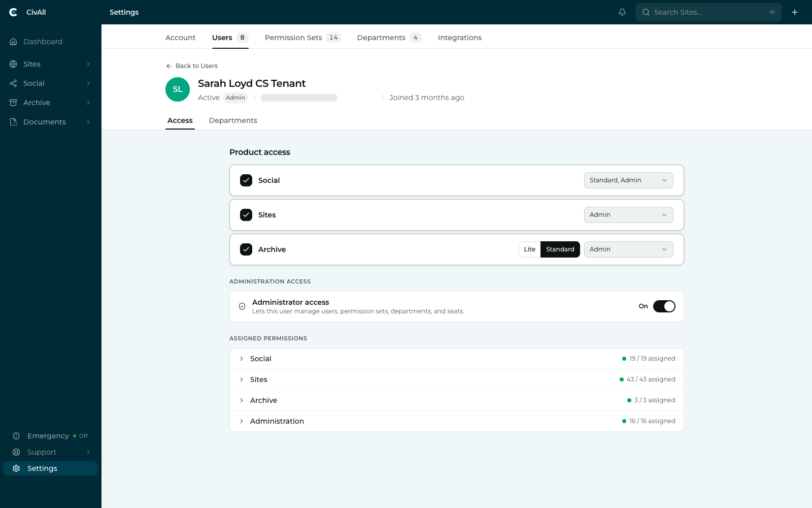Expand the Sites assigned permissions row
The image size is (812, 508).
click(457, 379)
